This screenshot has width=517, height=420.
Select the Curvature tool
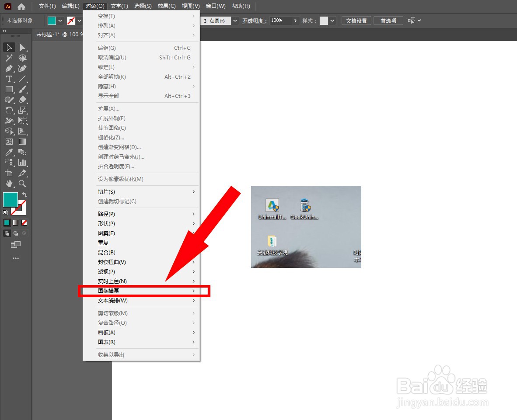tap(22, 69)
